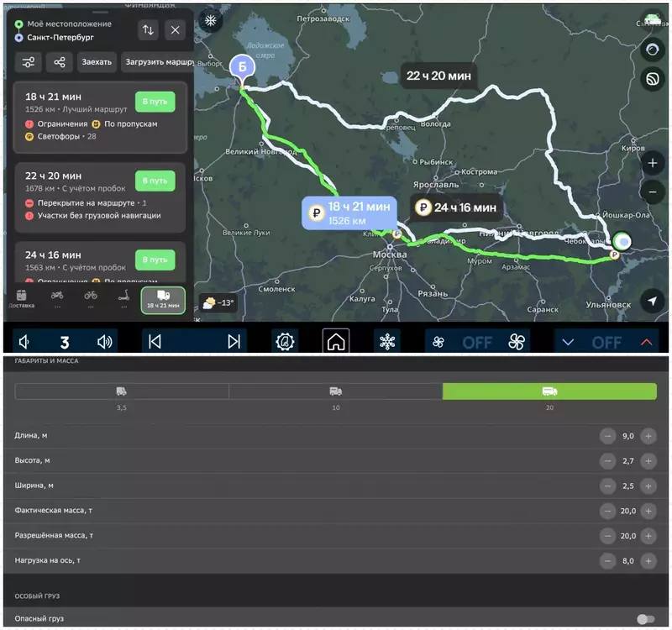Select the 10 ton truck preset
Screen dimensions: 672x630
335,391
